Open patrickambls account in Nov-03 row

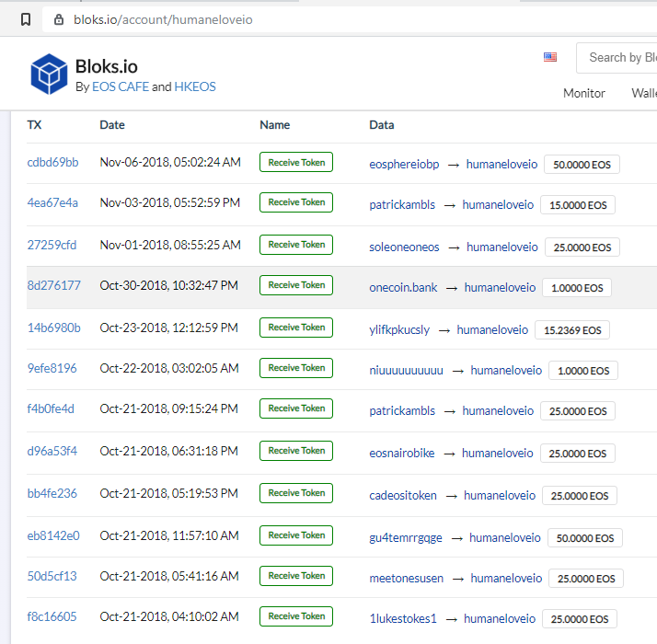click(402, 205)
